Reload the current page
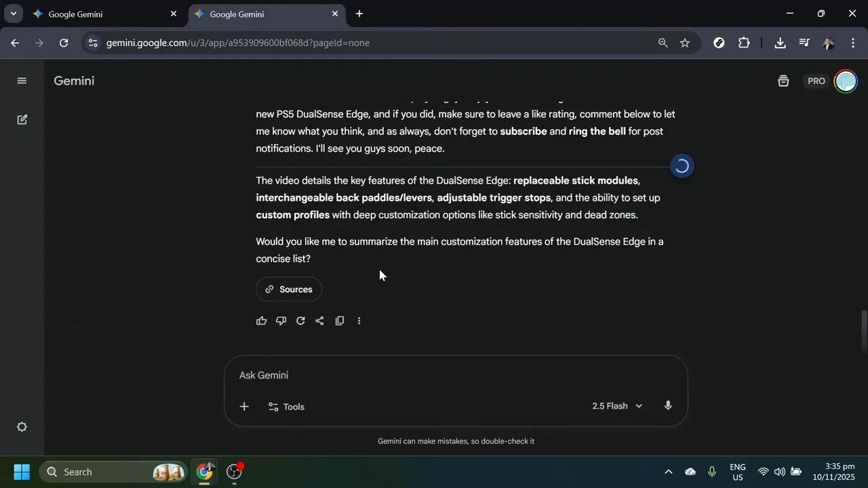Image resolution: width=868 pixels, height=488 pixels. 64,43
